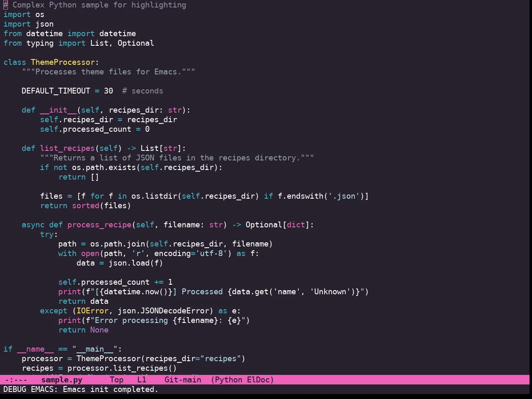Click the 'return None' statement
The image size is (532, 399).
point(83,330)
